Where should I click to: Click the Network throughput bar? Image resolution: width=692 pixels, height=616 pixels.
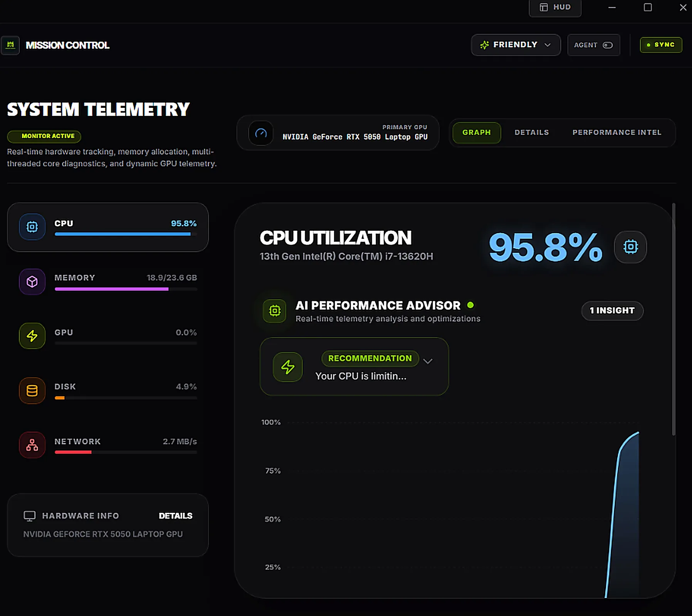(x=126, y=452)
